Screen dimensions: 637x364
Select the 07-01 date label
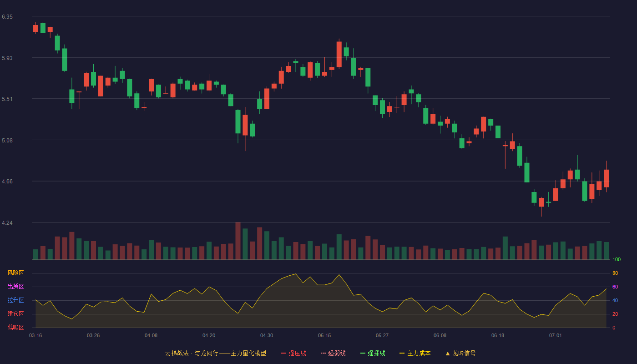click(x=556, y=335)
